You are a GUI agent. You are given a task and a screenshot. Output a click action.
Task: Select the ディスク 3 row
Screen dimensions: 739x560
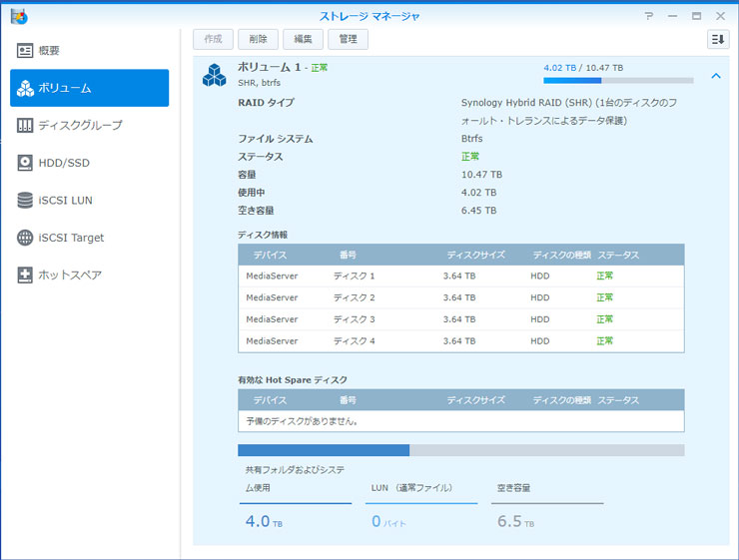tap(461, 319)
